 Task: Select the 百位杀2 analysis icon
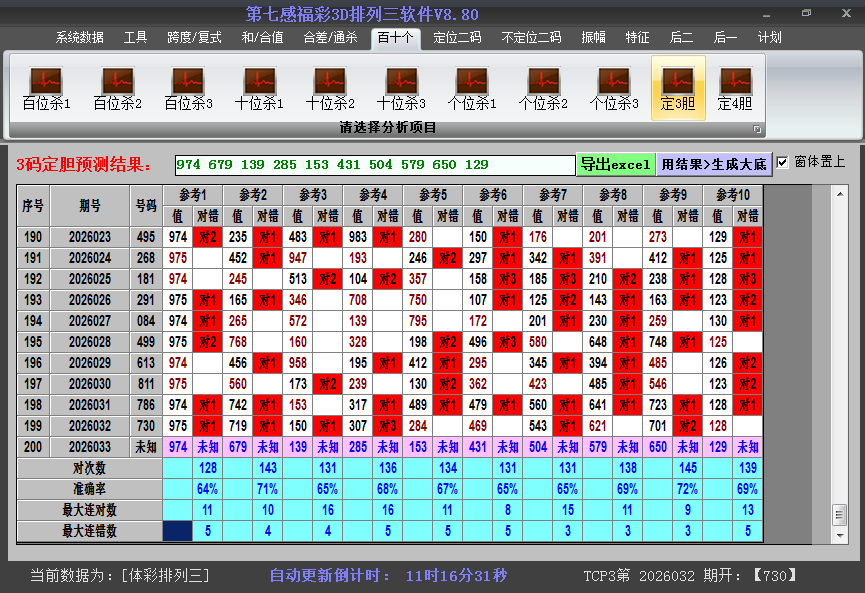pos(117,88)
